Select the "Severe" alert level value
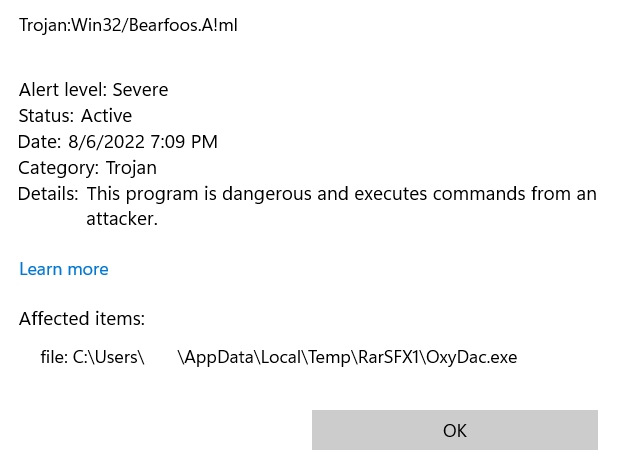This screenshot has width=625, height=465. coord(140,90)
